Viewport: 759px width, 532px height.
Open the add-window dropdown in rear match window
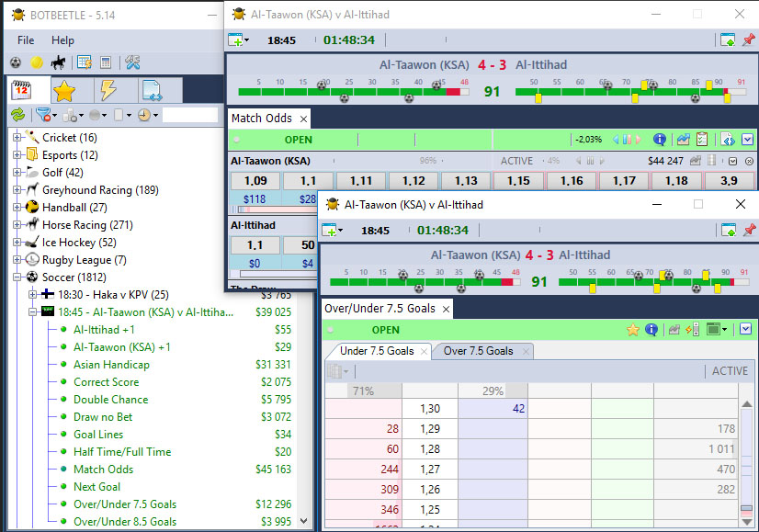(x=238, y=40)
